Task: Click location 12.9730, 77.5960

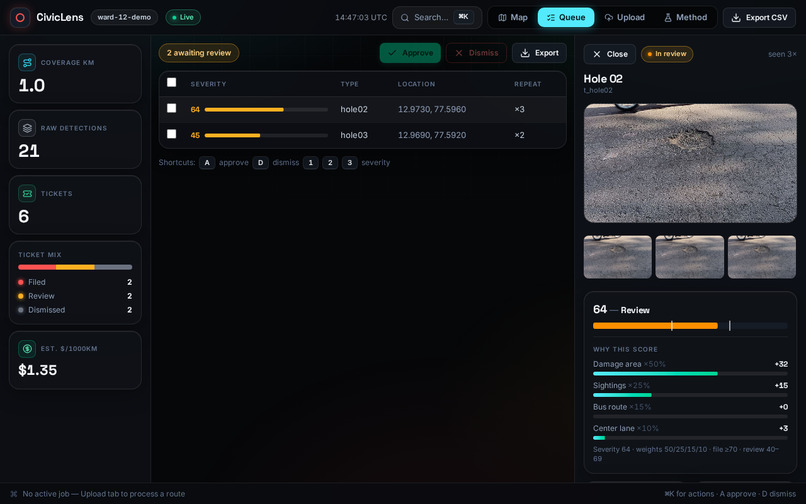Action: 432,109
